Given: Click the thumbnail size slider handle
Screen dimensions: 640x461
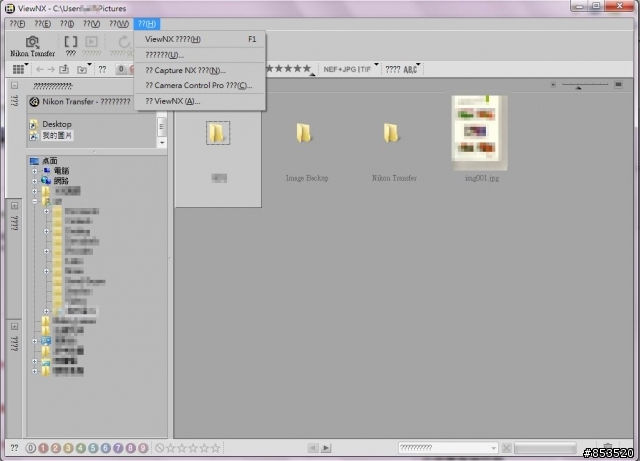Looking at the screenshot, I should (x=578, y=87).
